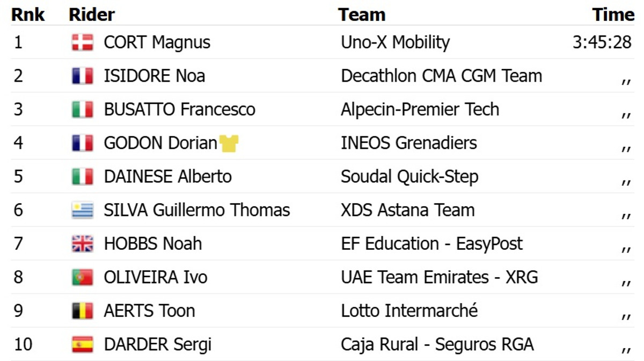
Task: Click the yellow jersey icon next to Godon
Action: click(x=229, y=143)
